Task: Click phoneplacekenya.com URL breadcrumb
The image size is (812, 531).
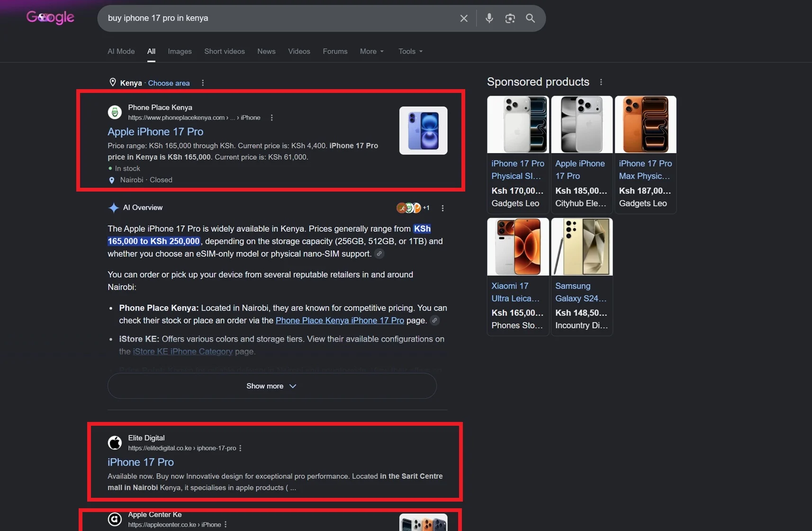Action: [194, 118]
